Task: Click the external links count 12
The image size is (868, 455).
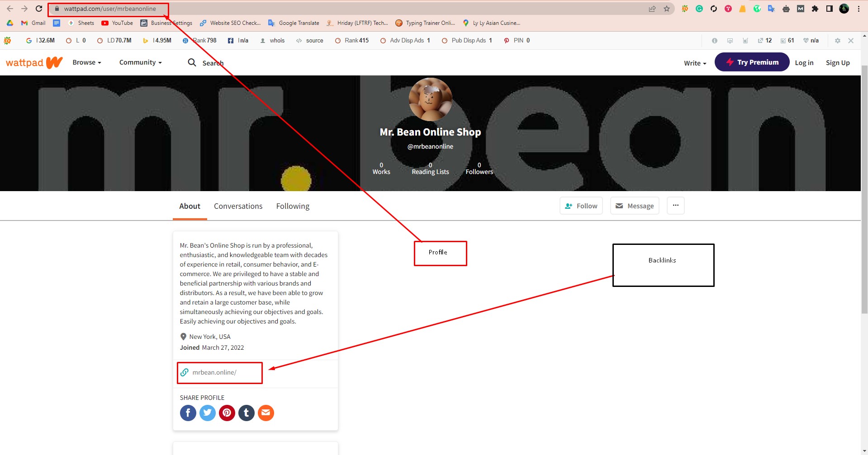Action: [765, 41]
